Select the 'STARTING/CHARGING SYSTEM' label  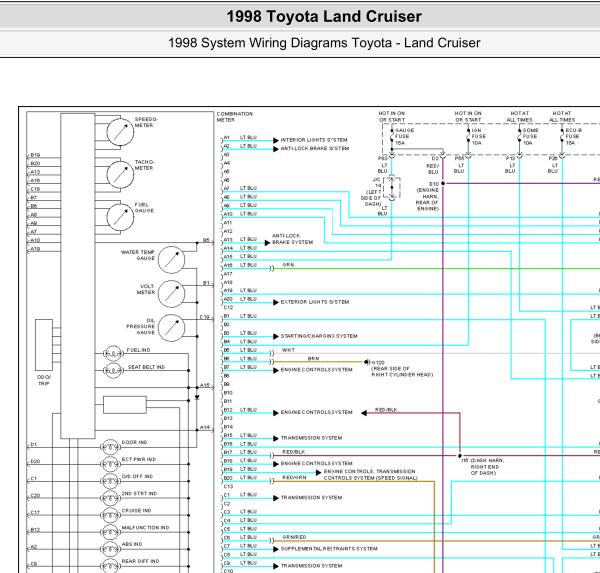click(x=319, y=336)
